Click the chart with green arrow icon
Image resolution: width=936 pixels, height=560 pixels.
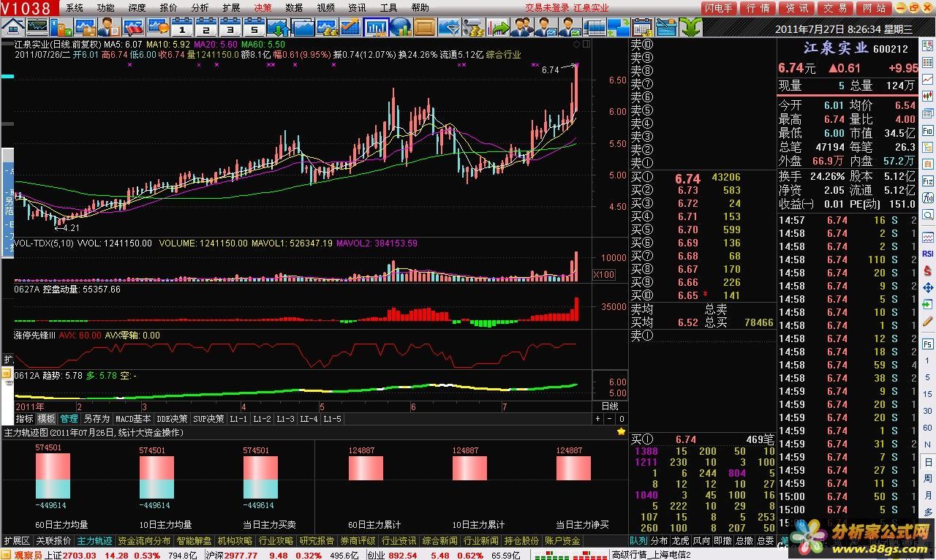498,27
